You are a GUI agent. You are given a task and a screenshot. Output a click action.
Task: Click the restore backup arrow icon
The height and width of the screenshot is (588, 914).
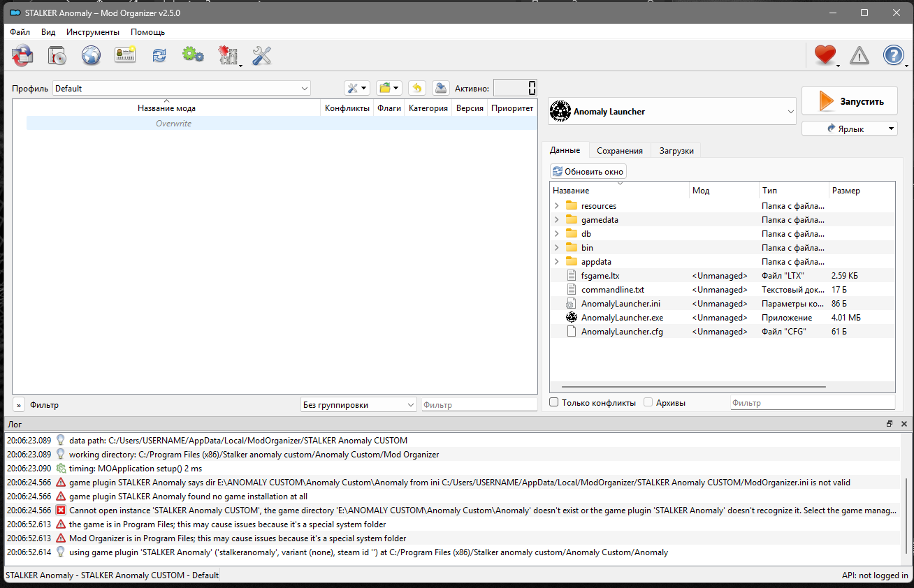[417, 88]
